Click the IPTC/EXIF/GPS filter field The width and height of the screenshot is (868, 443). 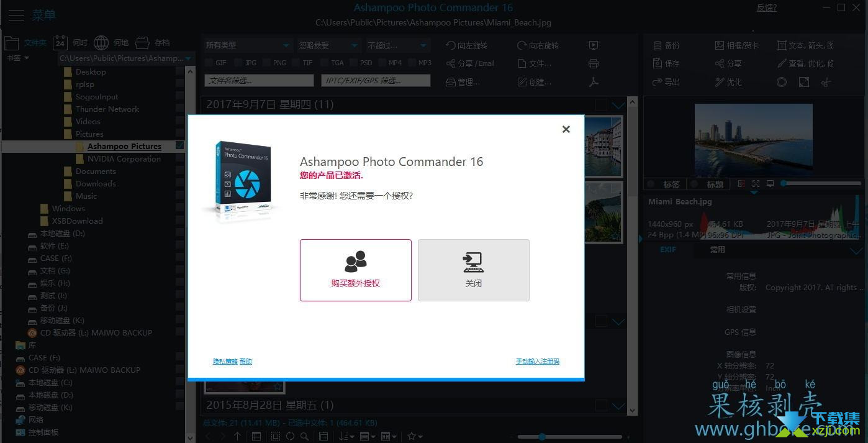click(x=376, y=81)
